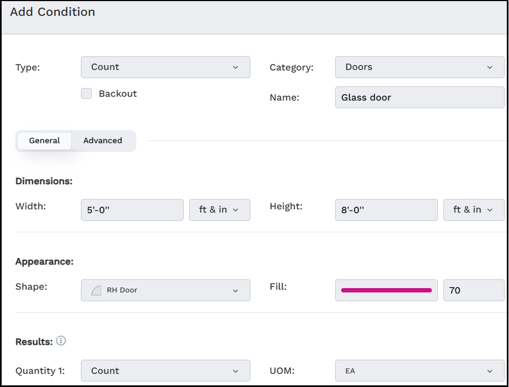Viewport: 509px width, 387px height.
Task: Open the Quantity 1 dropdown showing Count
Action: (x=165, y=371)
